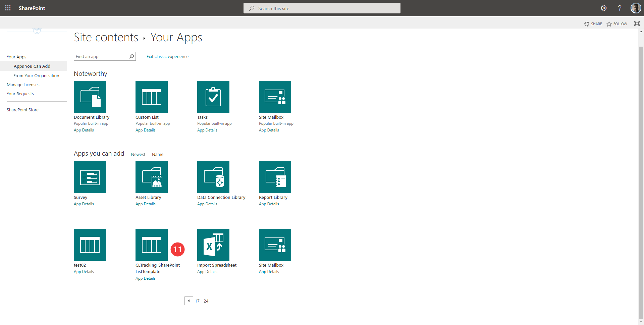Add the Asset Library app tile
The width and height of the screenshot is (644, 325).
tap(152, 177)
